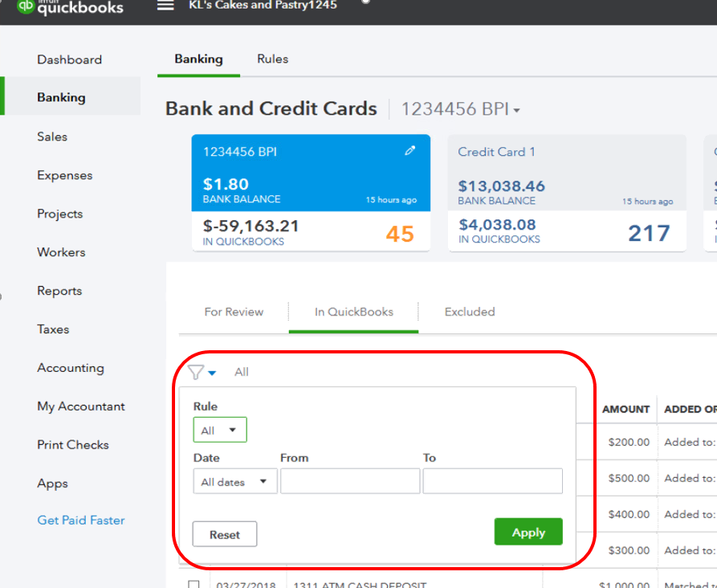Open Workers in the sidebar
Screen dimensions: 717x588
point(61,252)
